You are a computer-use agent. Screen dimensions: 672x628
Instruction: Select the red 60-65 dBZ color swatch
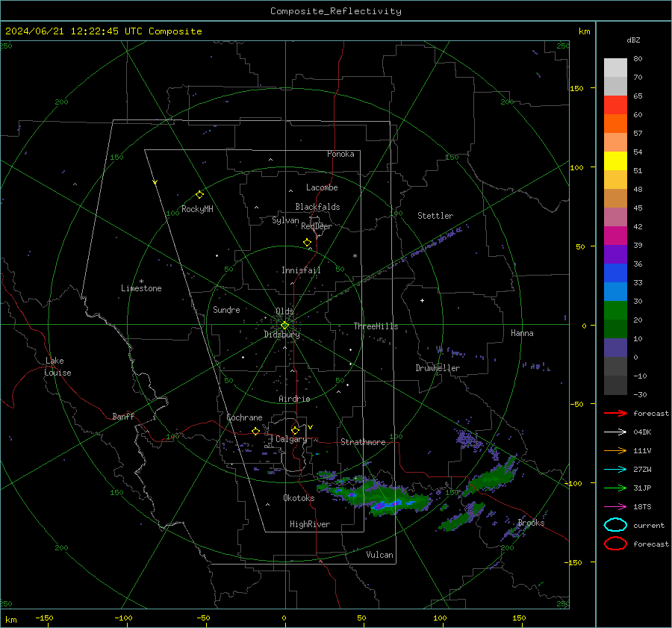(615, 105)
